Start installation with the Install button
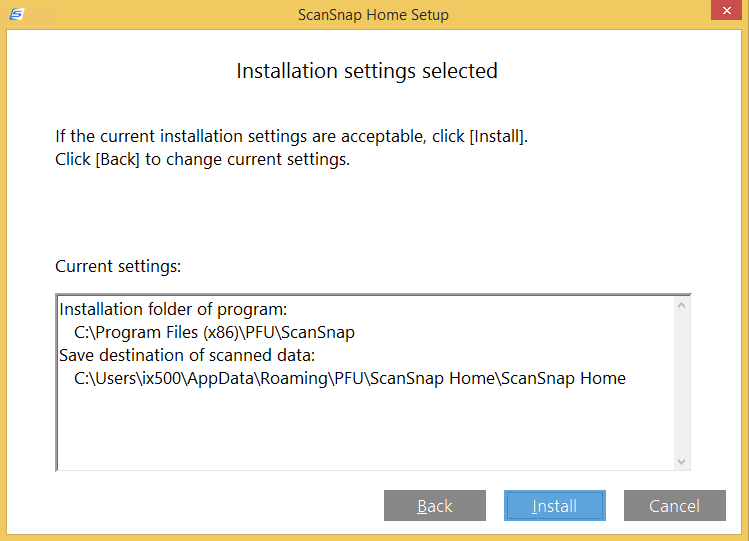 pyautogui.click(x=555, y=506)
